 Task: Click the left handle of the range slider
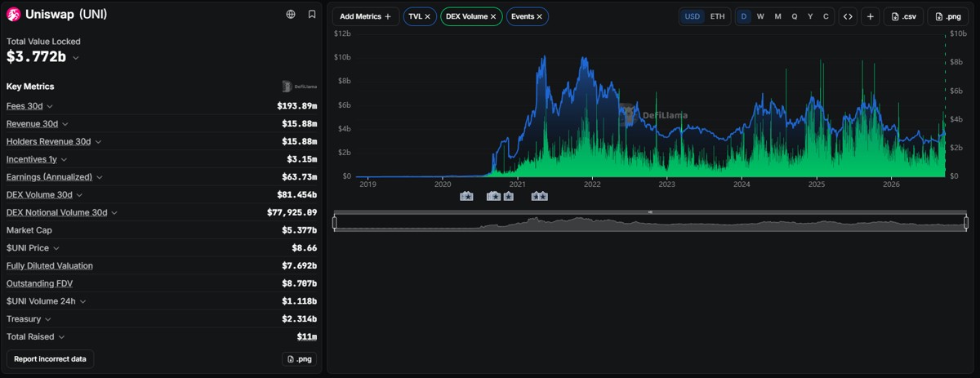pyautogui.click(x=334, y=222)
